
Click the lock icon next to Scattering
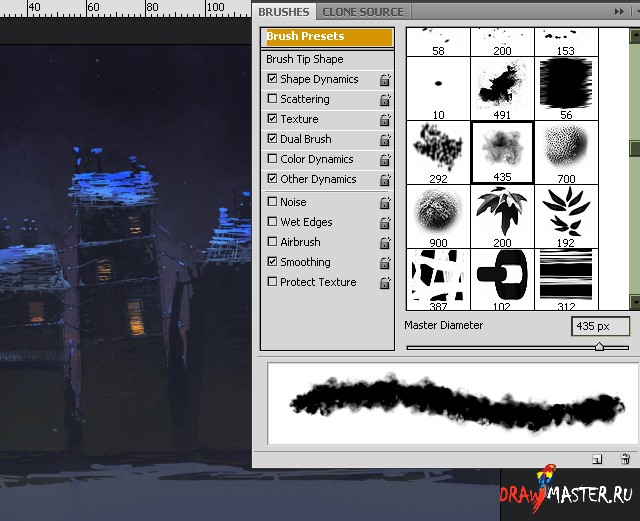[x=385, y=100]
